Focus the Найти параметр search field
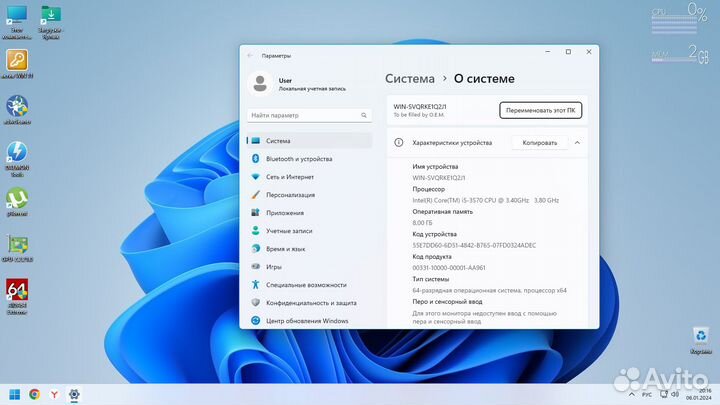This screenshot has height=405, width=720. [309, 115]
